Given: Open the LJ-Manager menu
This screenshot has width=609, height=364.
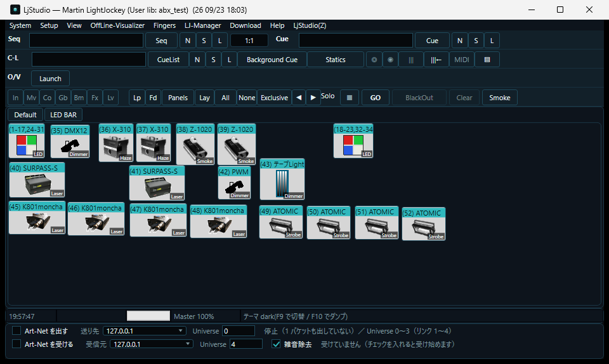Looking at the screenshot, I should [x=203, y=25].
